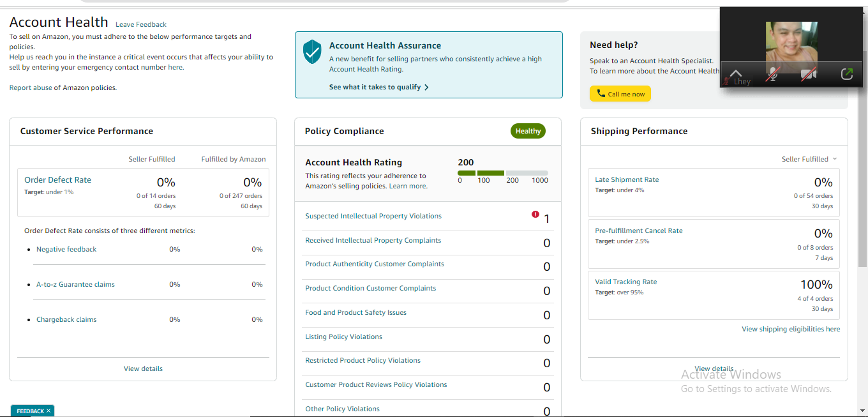Click the Account Health page heading
Viewport: 868px width, 417px height.
59,22
